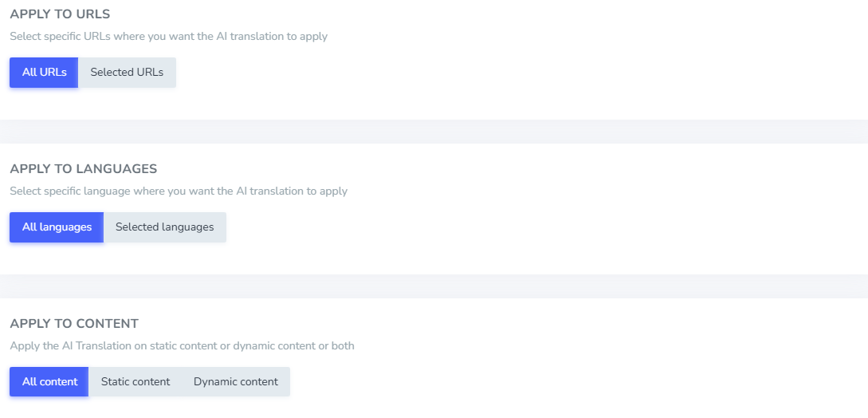Viewport: 868px width, 418px height.
Task: Apply AI translation to static content
Action: coord(136,381)
